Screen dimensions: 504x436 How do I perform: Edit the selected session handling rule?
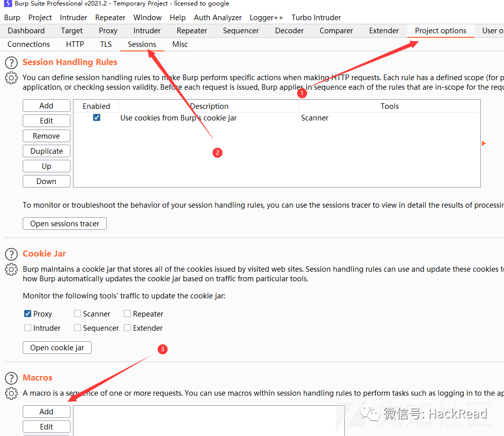pos(47,121)
